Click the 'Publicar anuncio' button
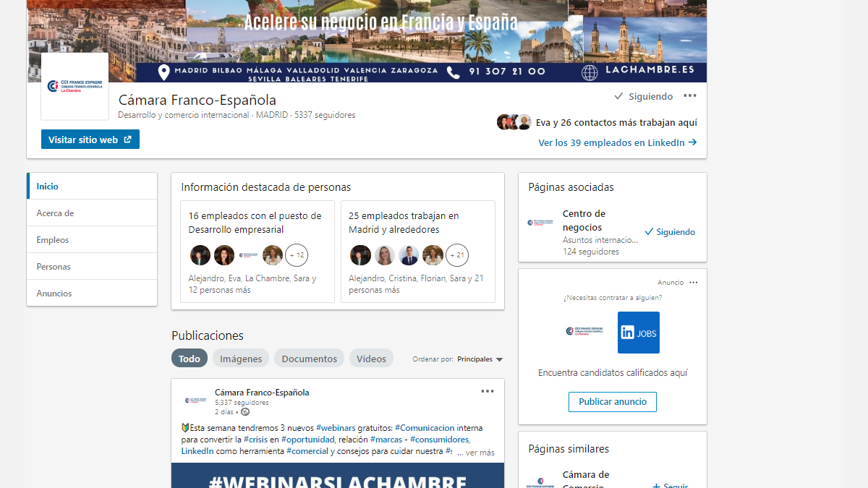 click(612, 402)
